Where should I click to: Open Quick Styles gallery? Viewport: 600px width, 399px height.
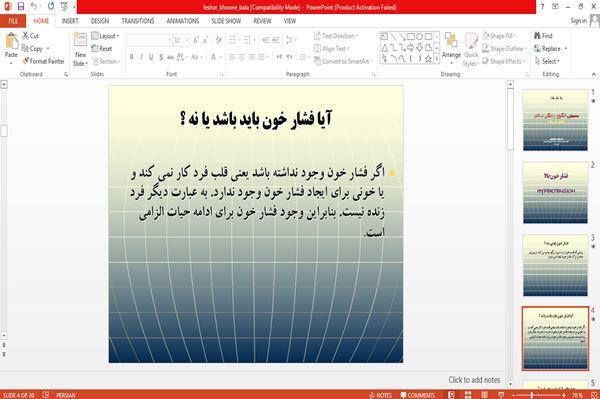tap(471, 50)
